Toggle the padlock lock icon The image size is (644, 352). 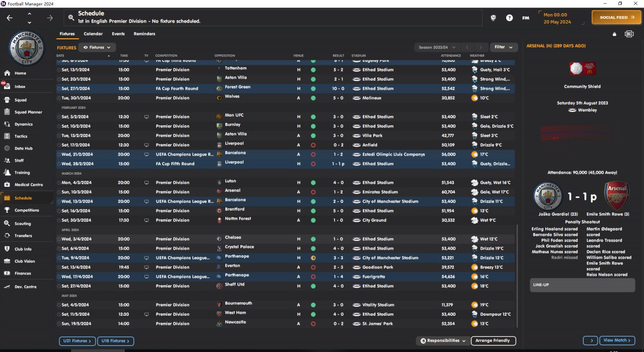[x=614, y=34]
